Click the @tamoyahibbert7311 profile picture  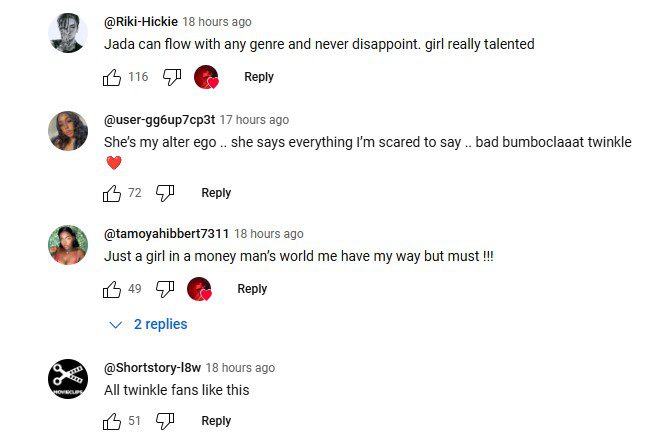pyautogui.click(x=68, y=245)
